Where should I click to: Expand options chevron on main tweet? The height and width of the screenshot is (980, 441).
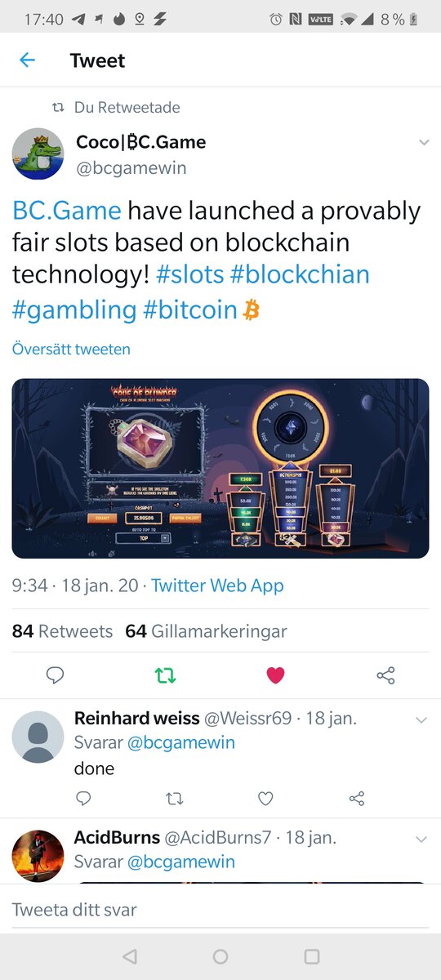[424, 143]
